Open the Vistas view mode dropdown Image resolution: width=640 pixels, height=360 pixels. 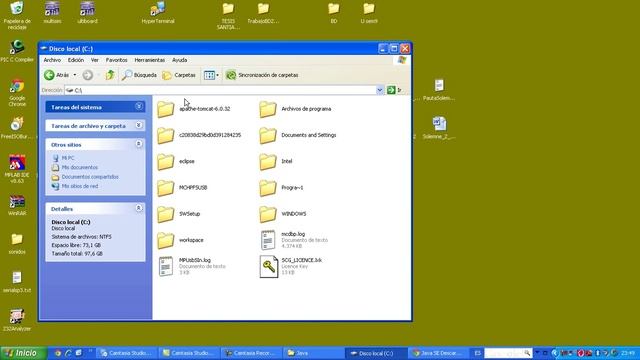211,75
